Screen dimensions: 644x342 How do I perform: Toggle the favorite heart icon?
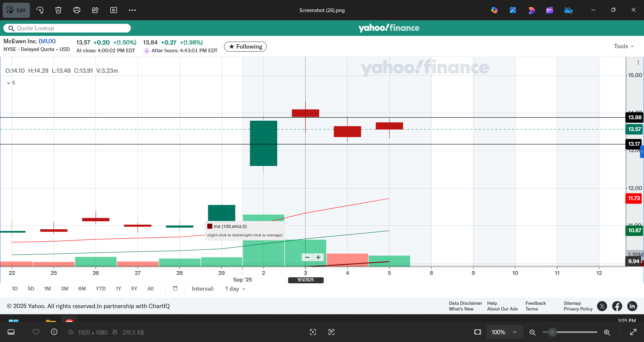36,332
